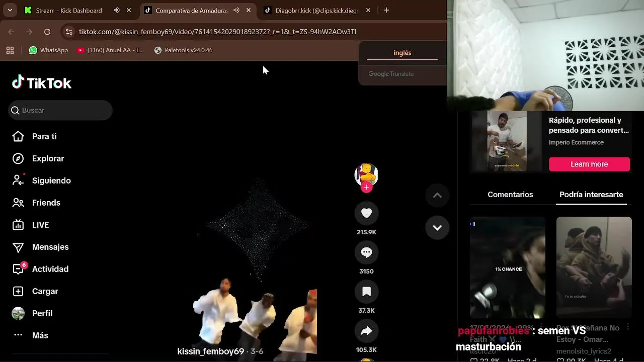
Task: Open the 1% CHANCE suggested video
Action: pos(508,267)
